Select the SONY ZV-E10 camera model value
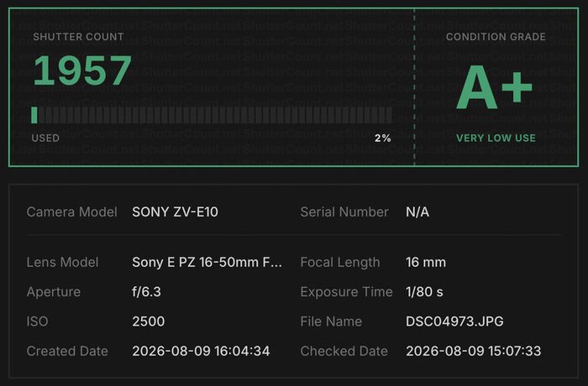 pos(175,212)
